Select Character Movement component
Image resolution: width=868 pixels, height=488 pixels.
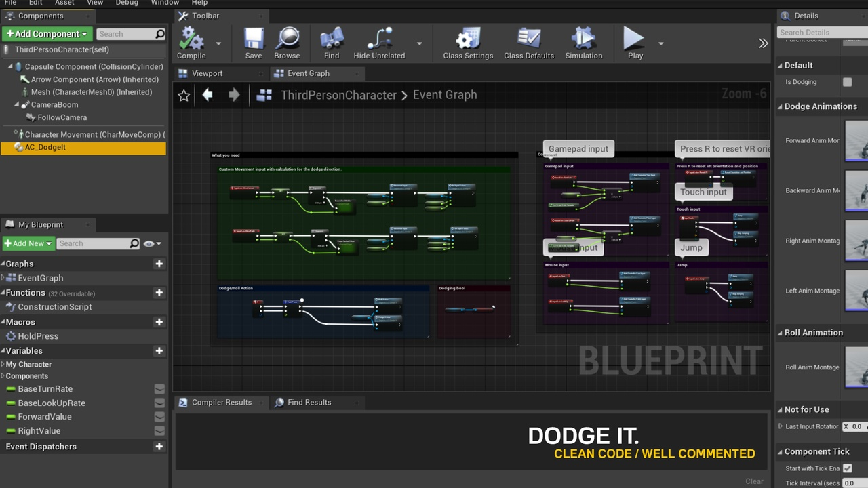coord(90,134)
